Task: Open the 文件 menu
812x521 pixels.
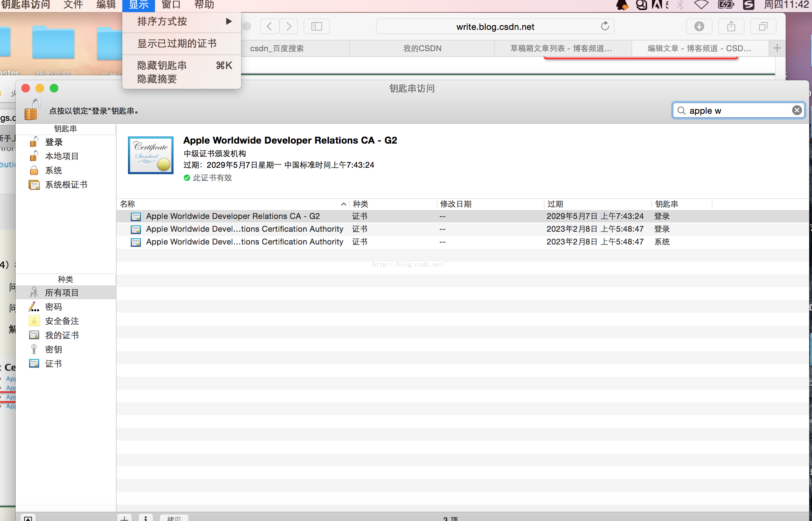Action: tap(73, 5)
